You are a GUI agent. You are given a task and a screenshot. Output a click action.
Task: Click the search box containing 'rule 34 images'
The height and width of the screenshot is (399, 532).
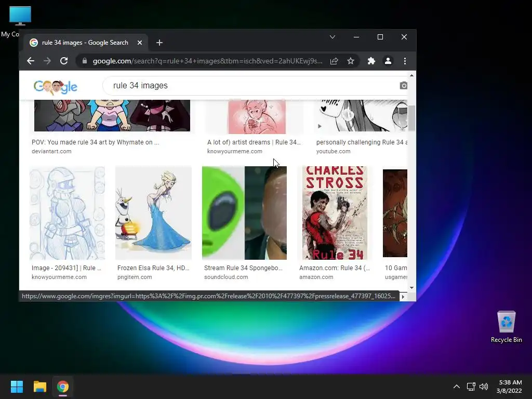[255, 86]
